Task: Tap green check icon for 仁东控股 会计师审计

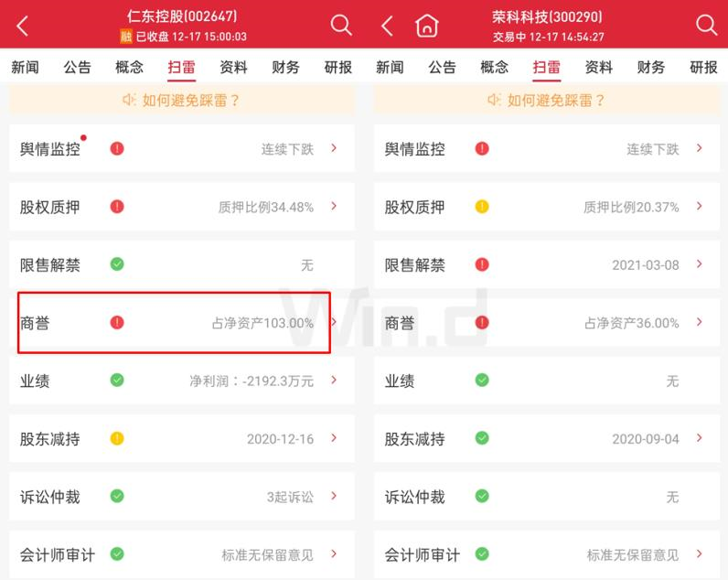Action: click(117, 554)
